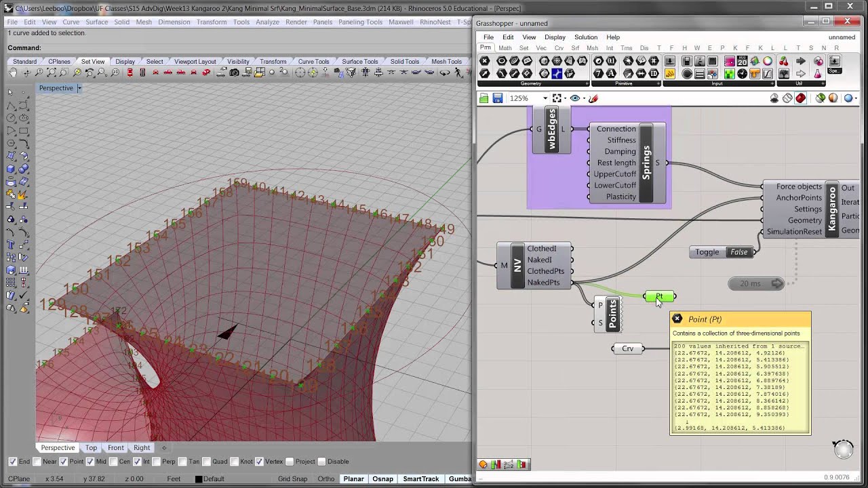Toggle the Cen osnap checkbox

tap(113, 462)
